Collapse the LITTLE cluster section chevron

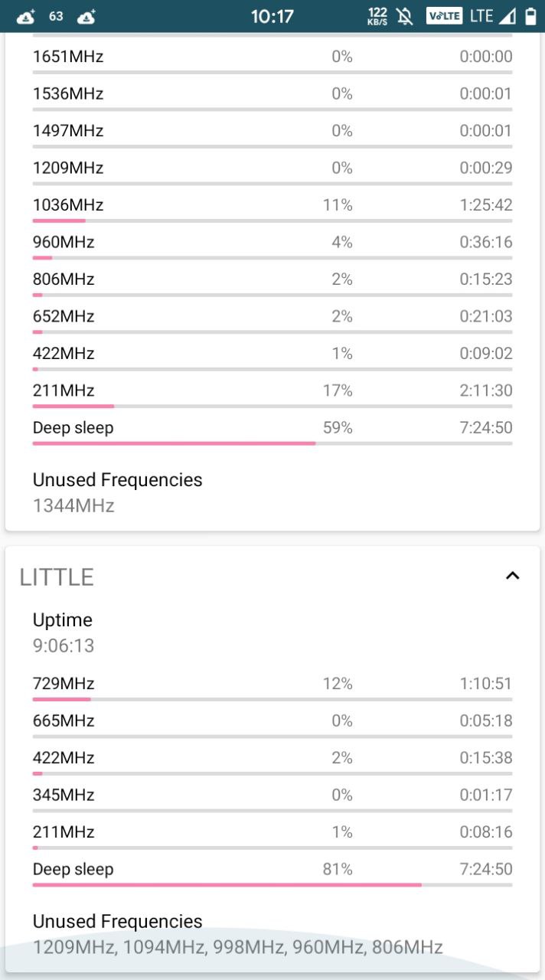tap(513, 576)
